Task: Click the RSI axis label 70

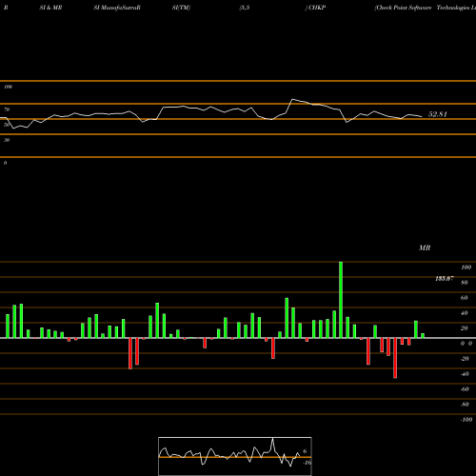Action: pyautogui.click(x=7, y=109)
